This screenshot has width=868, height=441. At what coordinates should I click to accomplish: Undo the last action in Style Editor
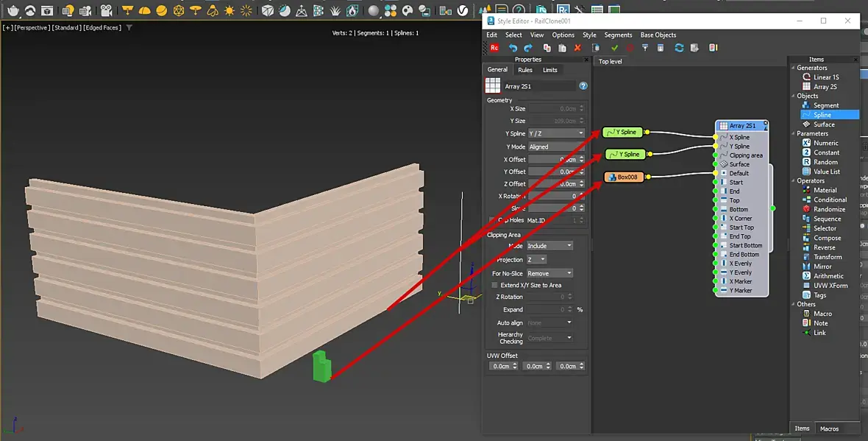513,48
